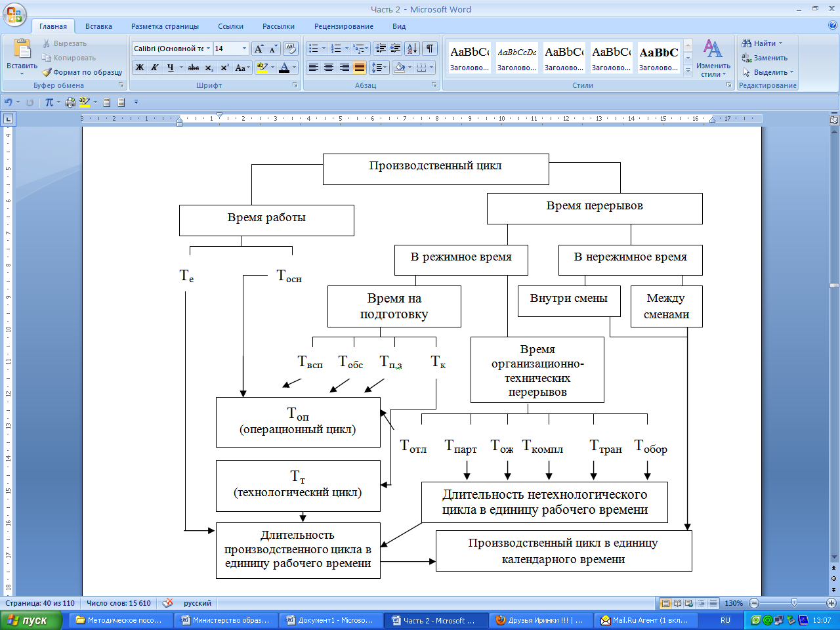Enable justify text alignment

[360, 68]
